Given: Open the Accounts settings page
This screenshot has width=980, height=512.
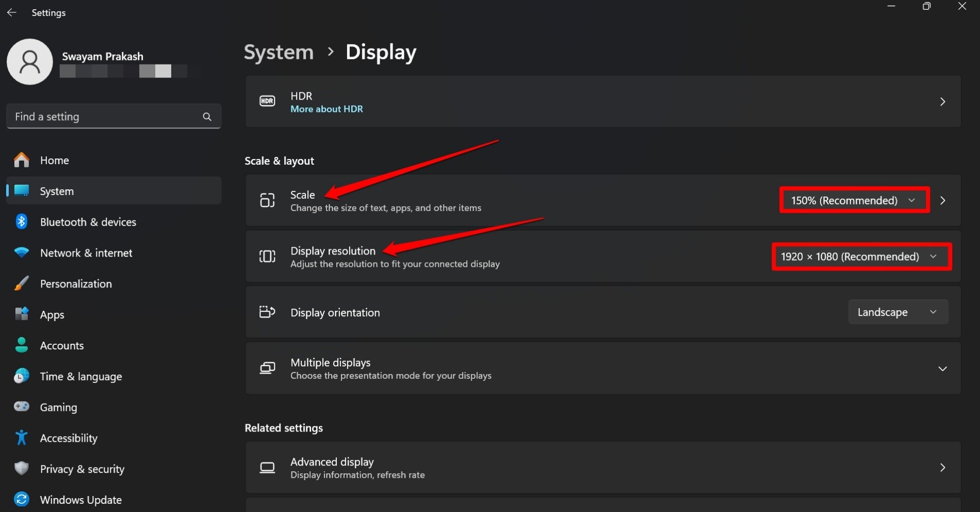Looking at the screenshot, I should [62, 346].
